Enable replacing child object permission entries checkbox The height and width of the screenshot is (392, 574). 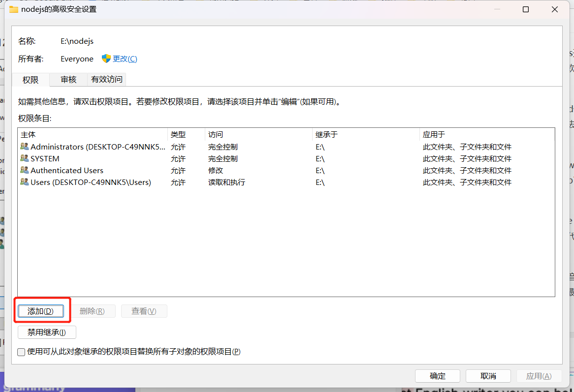pyautogui.click(x=20, y=352)
